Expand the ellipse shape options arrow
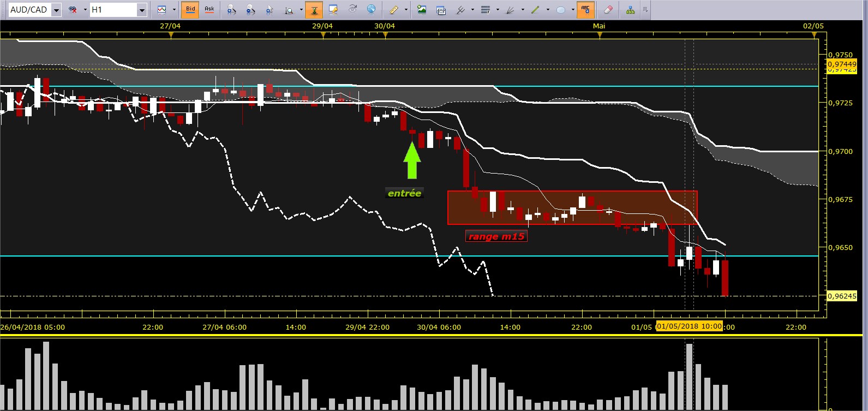The image size is (868, 411). [x=572, y=10]
